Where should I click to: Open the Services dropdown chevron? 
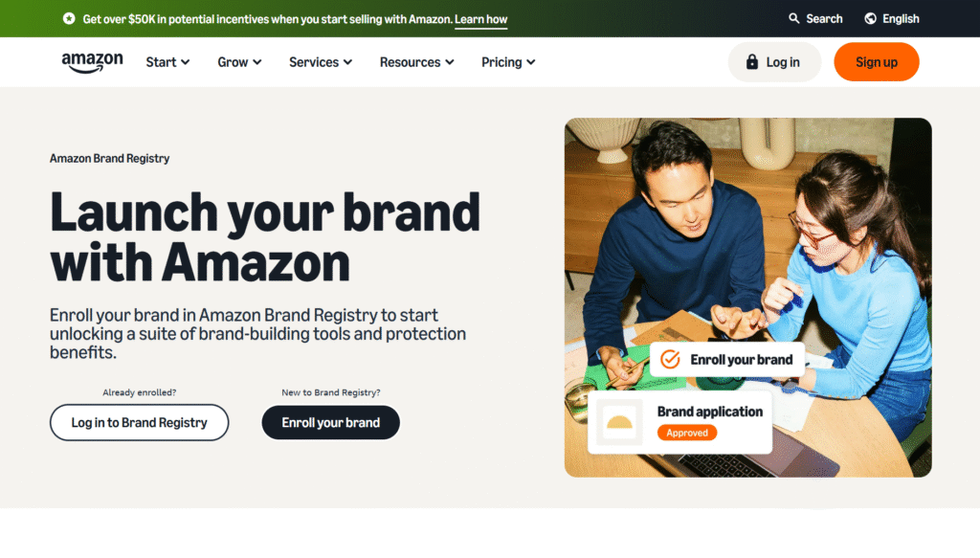(348, 62)
